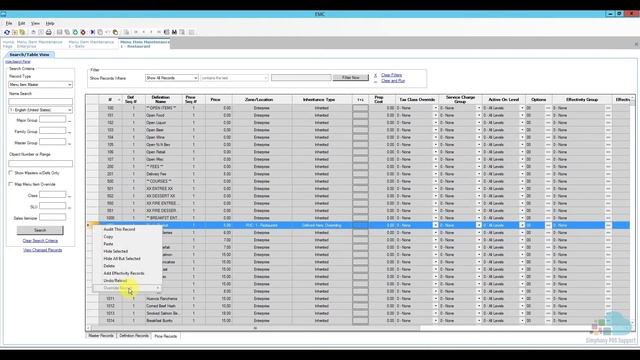Click the Clear and Run link

pyautogui.click(x=393, y=81)
